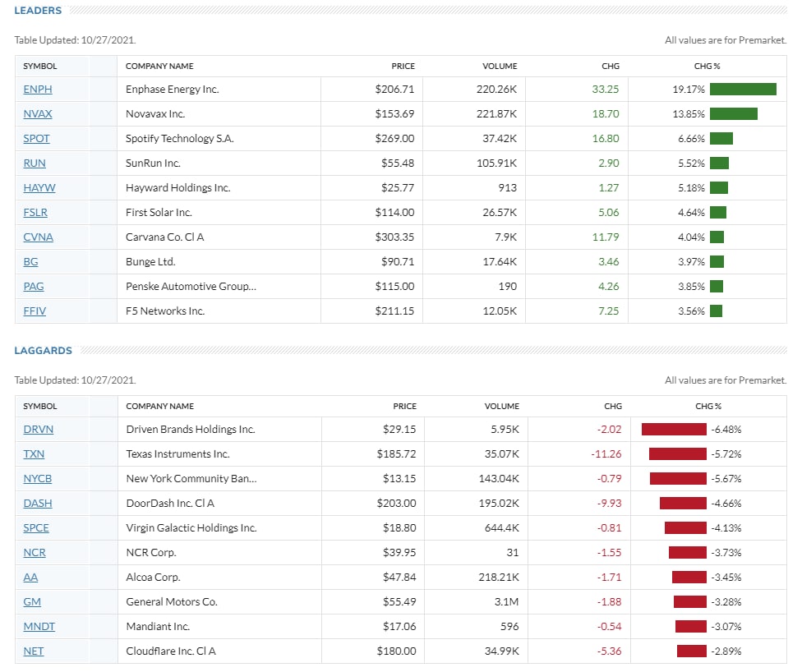
Task: Click Spotify Technology S.A. company name
Action: (179, 138)
